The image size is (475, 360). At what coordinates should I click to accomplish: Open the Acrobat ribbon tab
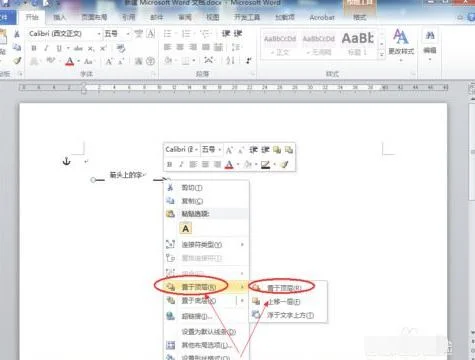click(x=322, y=17)
